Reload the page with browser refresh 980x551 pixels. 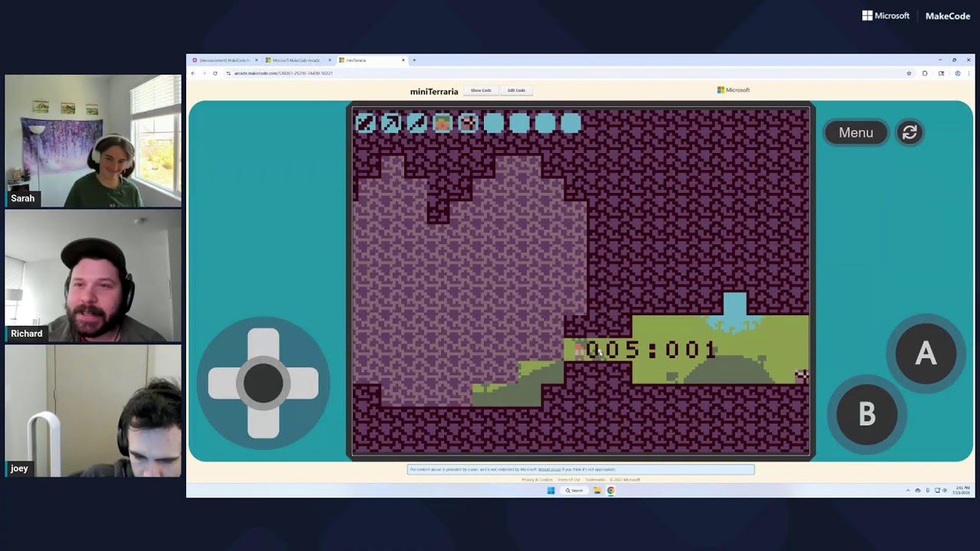point(215,73)
